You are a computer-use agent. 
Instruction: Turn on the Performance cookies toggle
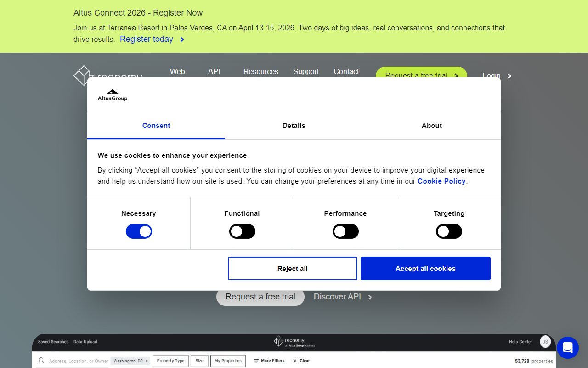(x=345, y=231)
